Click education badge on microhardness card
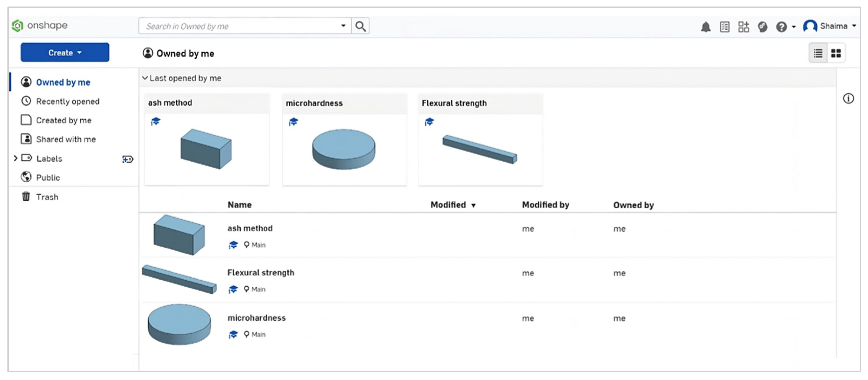Image resolution: width=868 pixels, height=380 pixels. pyautogui.click(x=294, y=122)
